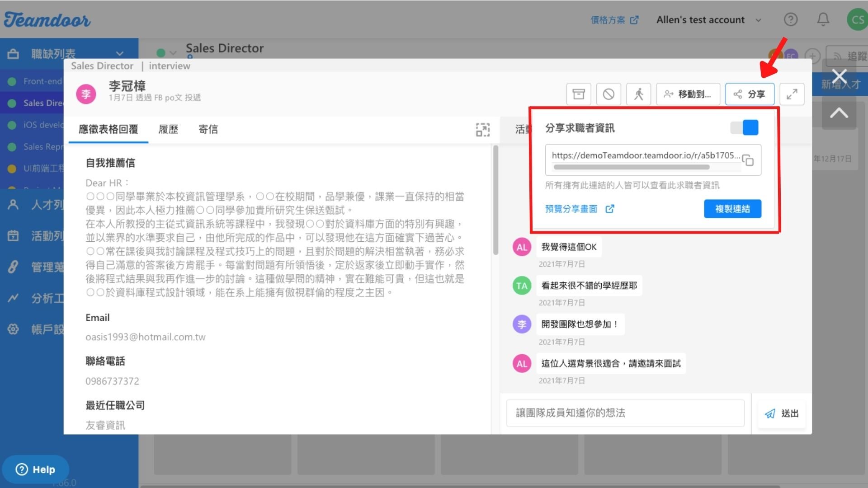Viewport: 868px width, 488px height.
Task: Click comment 這位人選背景很適合，請邀請來面試
Action: (x=611, y=363)
